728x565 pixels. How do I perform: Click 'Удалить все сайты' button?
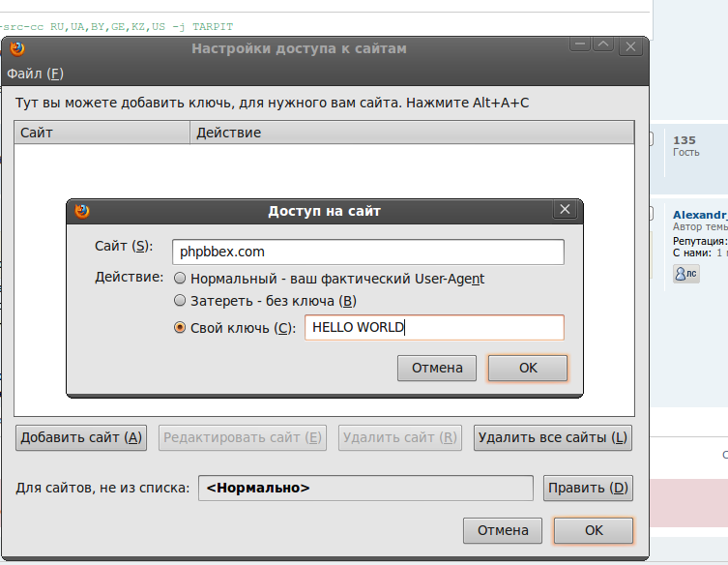(x=553, y=437)
